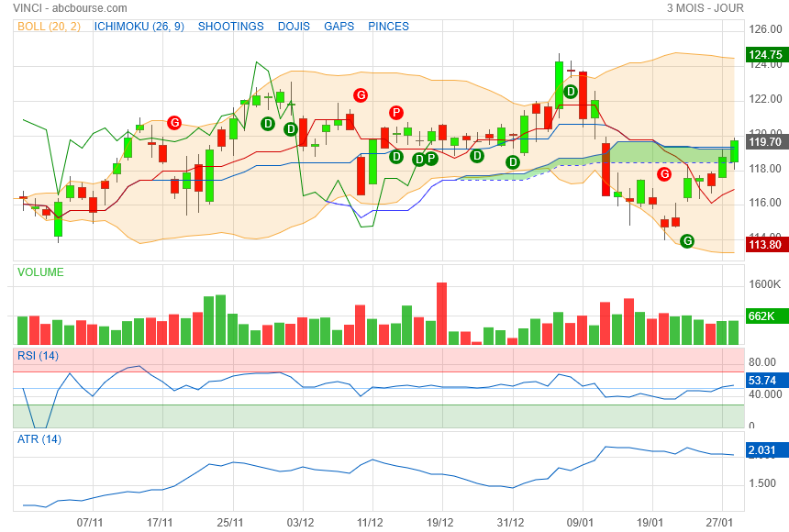The image size is (789, 532).
Task: Click the red G gap marker near 17/11
Action: (174, 122)
